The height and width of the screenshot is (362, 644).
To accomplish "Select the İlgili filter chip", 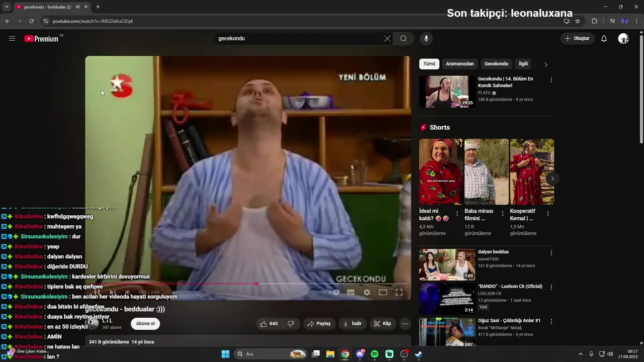I will click(x=523, y=64).
